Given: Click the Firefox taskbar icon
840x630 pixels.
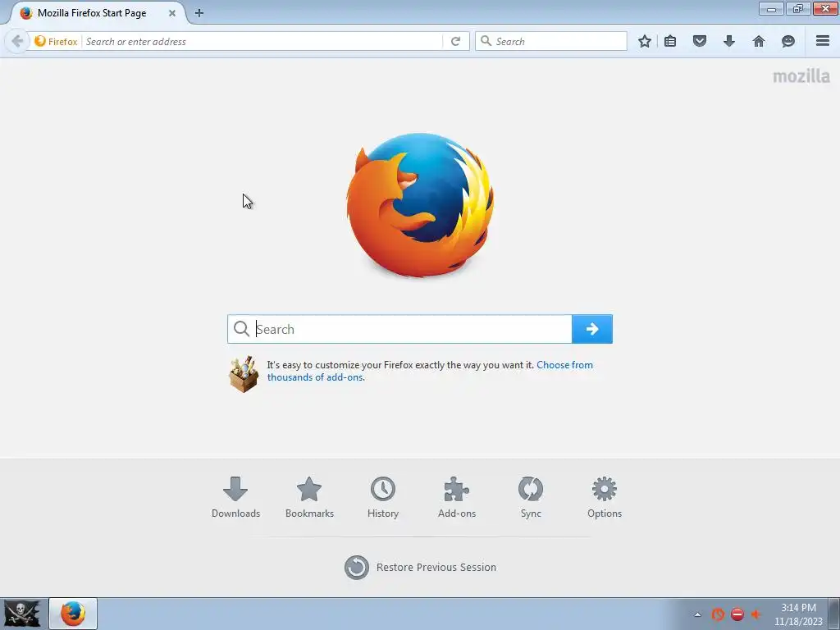Looking at the screenshot, I should tap(73, 614).
